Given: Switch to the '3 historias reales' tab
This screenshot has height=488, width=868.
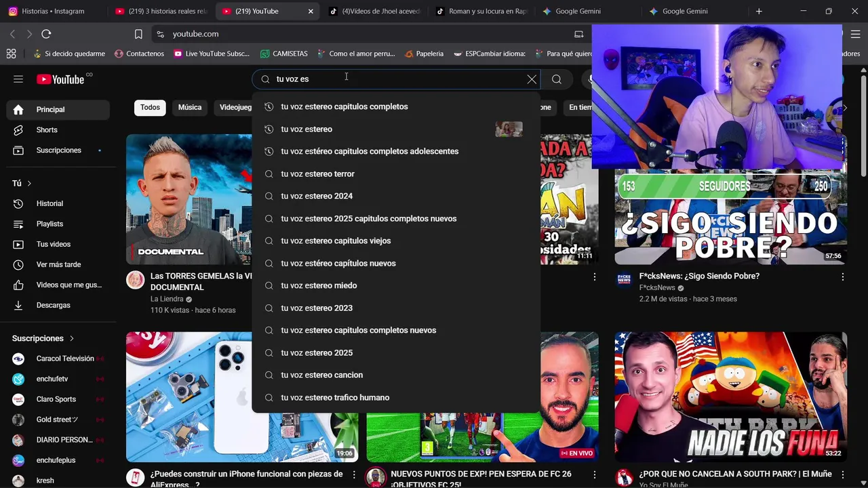Looking at the screenshot, I should point(161,11).
